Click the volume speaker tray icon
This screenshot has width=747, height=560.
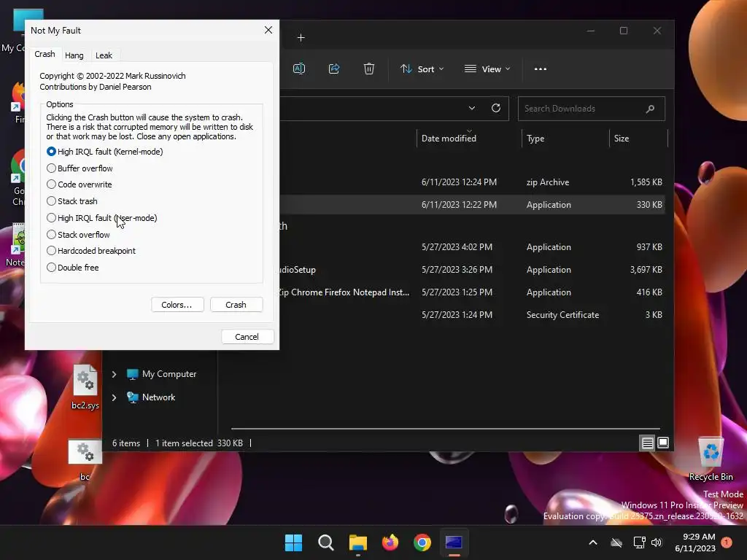point(657,542)
